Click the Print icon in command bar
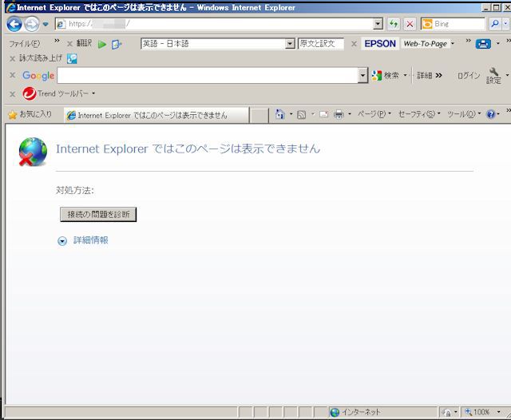The image size is (511, 420). click(339, 114)
